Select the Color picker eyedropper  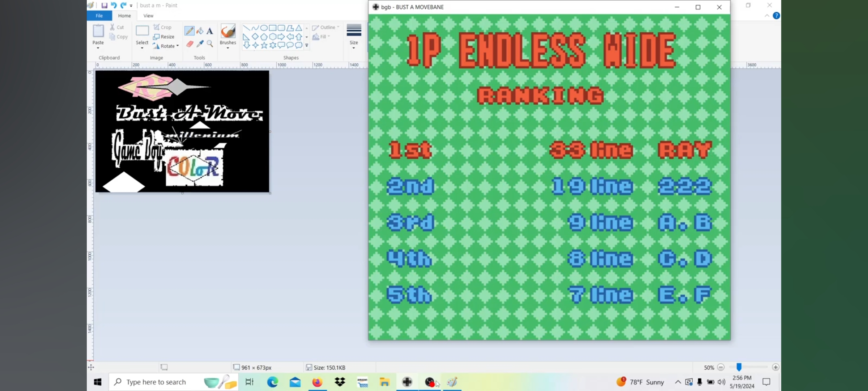[200, 44]
